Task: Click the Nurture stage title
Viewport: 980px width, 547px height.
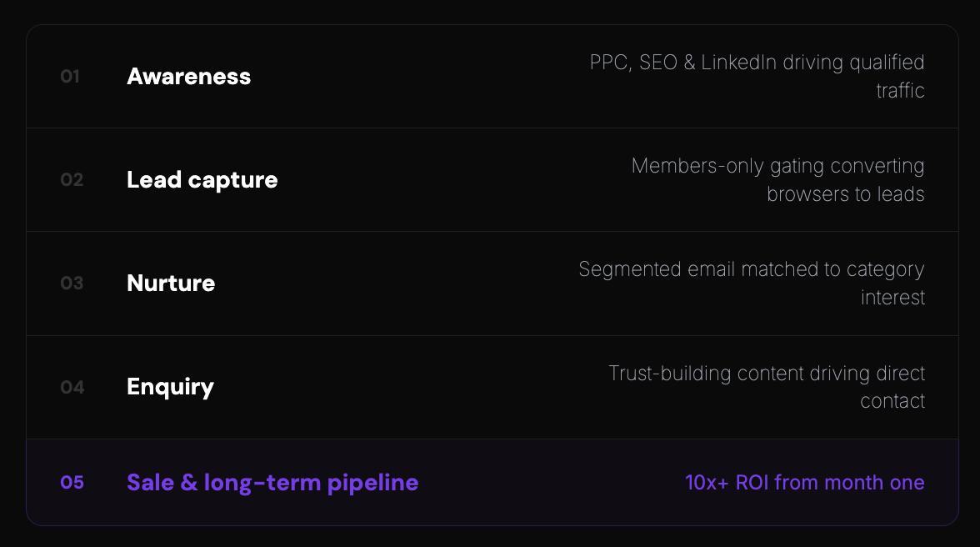Action: [x=171, y=284]
